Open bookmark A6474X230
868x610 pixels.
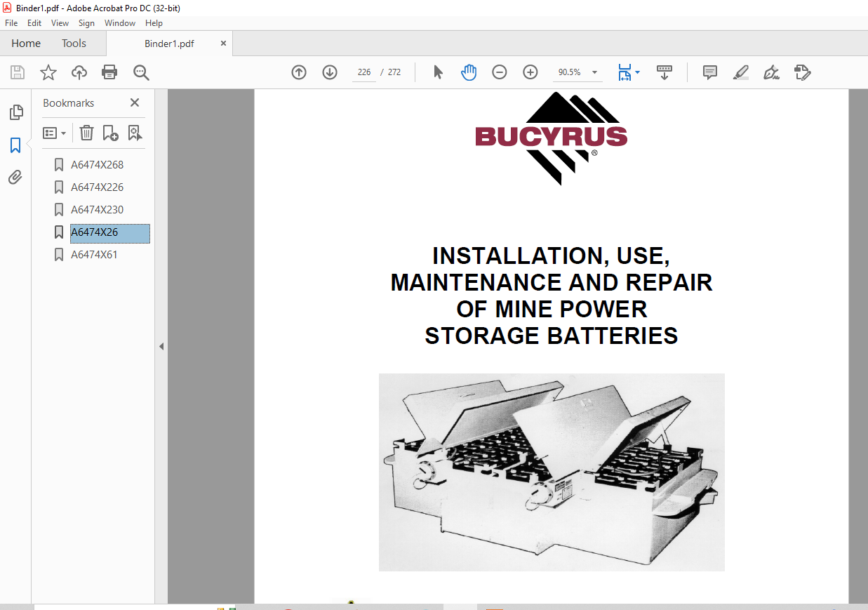(97, 210)
